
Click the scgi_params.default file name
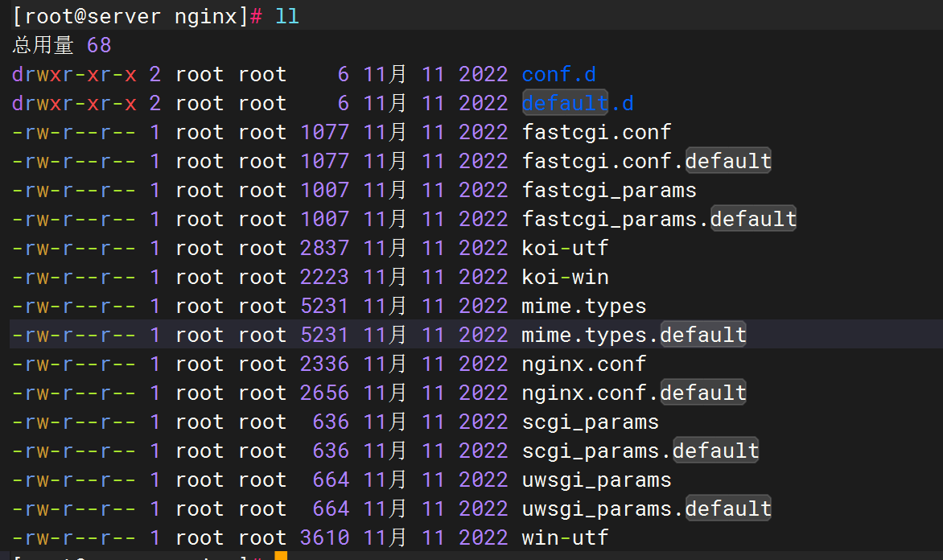(x=640, y=451)
